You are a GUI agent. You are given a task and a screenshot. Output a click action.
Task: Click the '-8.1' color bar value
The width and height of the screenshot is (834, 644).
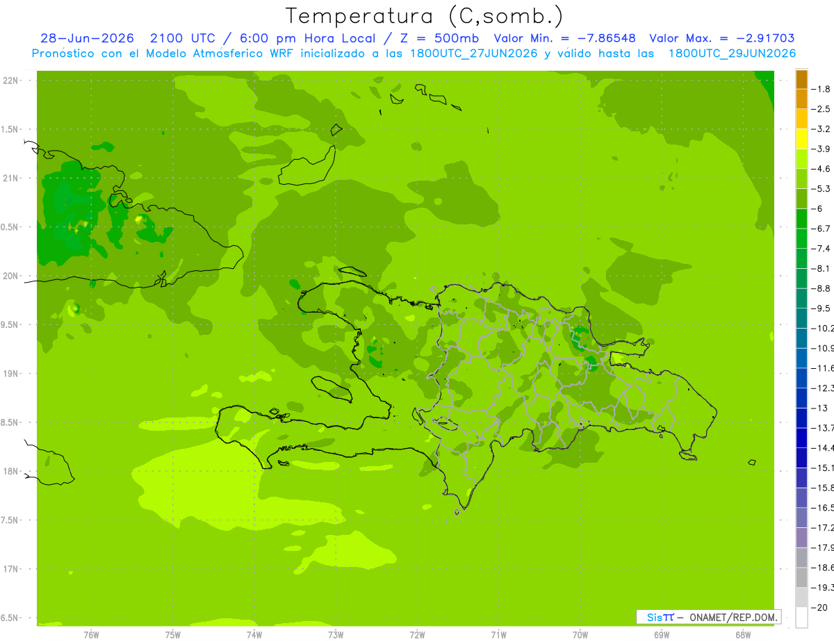tap(821, 269)
